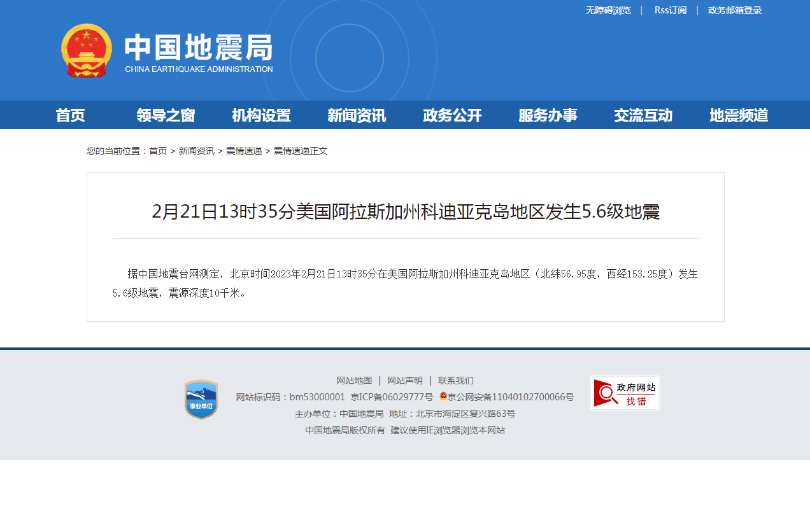
Task: Open the 交流互动 section
Action: click(x=643, y=115)
